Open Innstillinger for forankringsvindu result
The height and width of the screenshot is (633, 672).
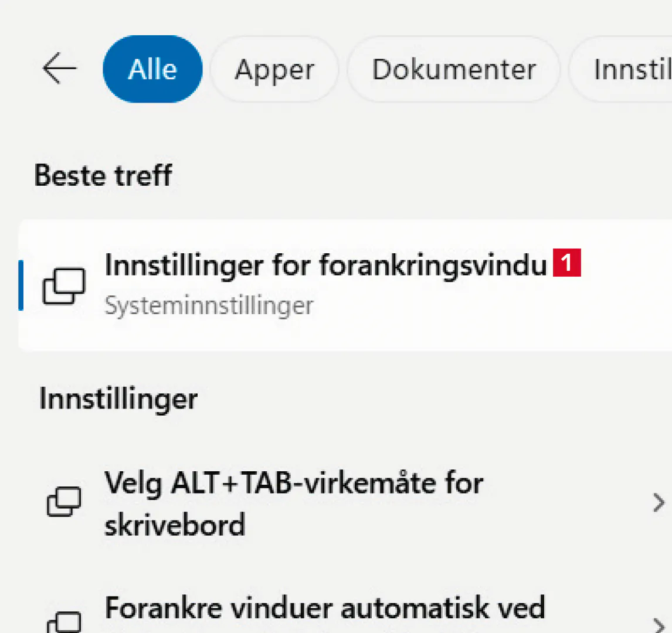pos(325,266)
